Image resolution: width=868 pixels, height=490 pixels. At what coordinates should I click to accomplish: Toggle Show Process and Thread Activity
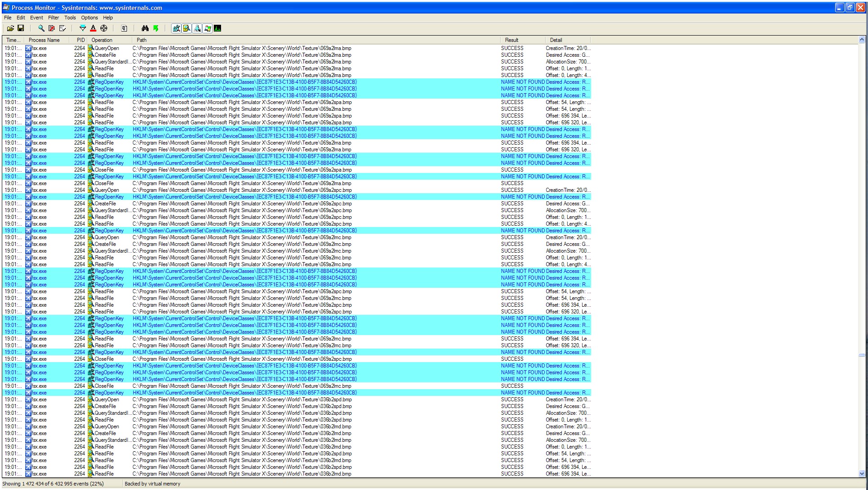(208, 28)
